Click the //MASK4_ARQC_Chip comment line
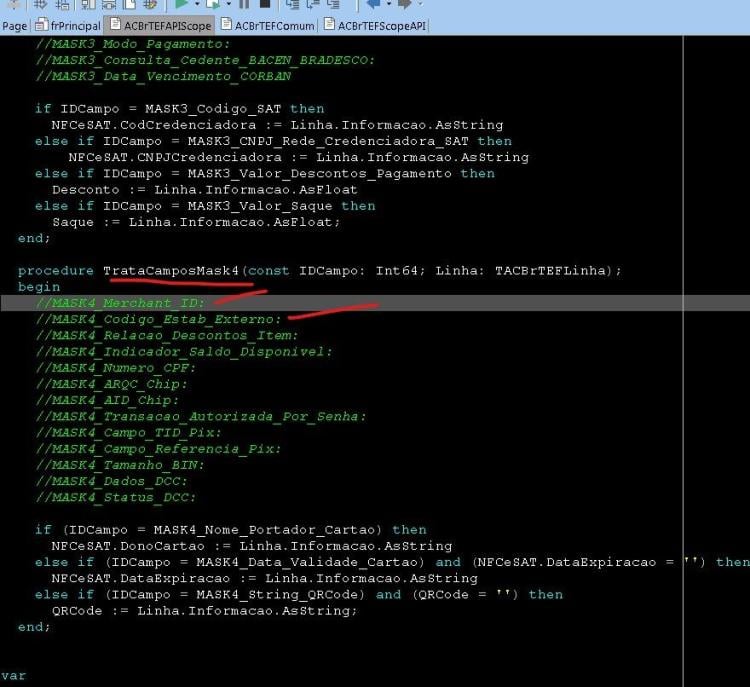750x687 pixels. coord(111,384)
